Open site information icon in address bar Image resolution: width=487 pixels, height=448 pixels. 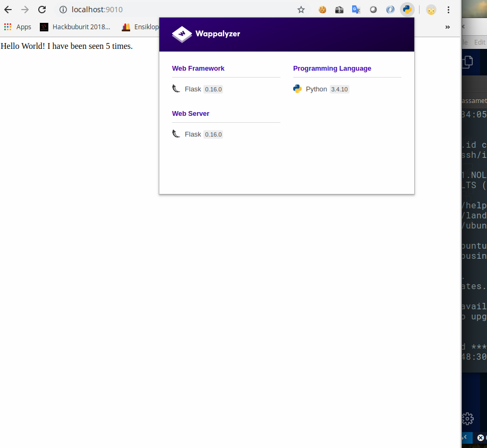click(x=63, y=10)
